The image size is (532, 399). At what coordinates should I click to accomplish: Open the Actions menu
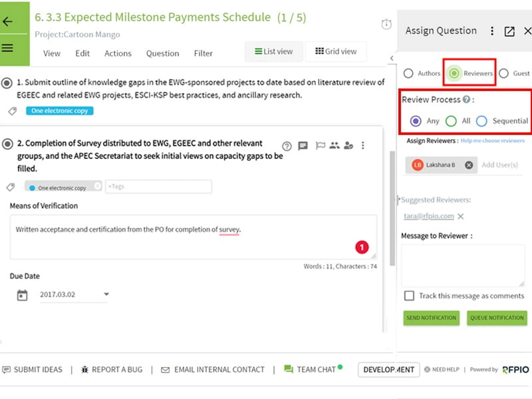[x=118, y=53]
